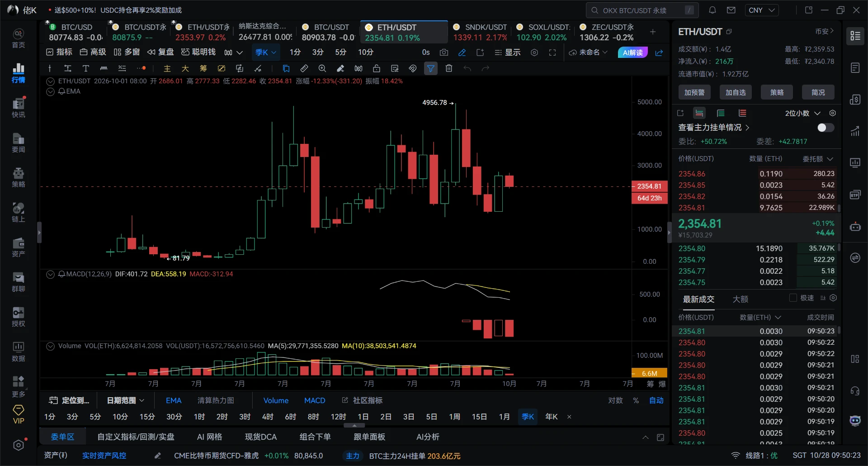Click the share chart icon
This screenshot has height=466, width=868.
pyautogui.click(x=659, y=52)
